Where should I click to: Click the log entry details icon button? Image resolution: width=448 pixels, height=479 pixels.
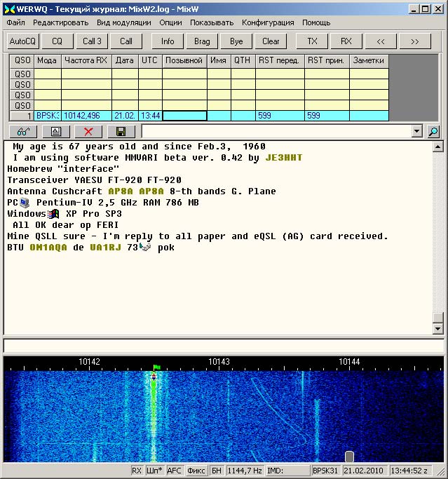(x=56, y=132)
